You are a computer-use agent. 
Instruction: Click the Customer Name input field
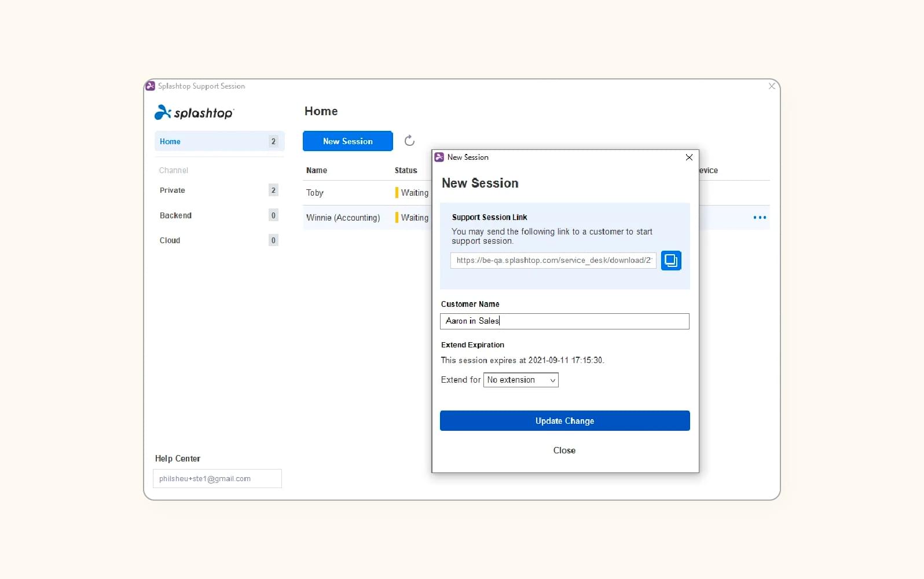coord(564,321)
